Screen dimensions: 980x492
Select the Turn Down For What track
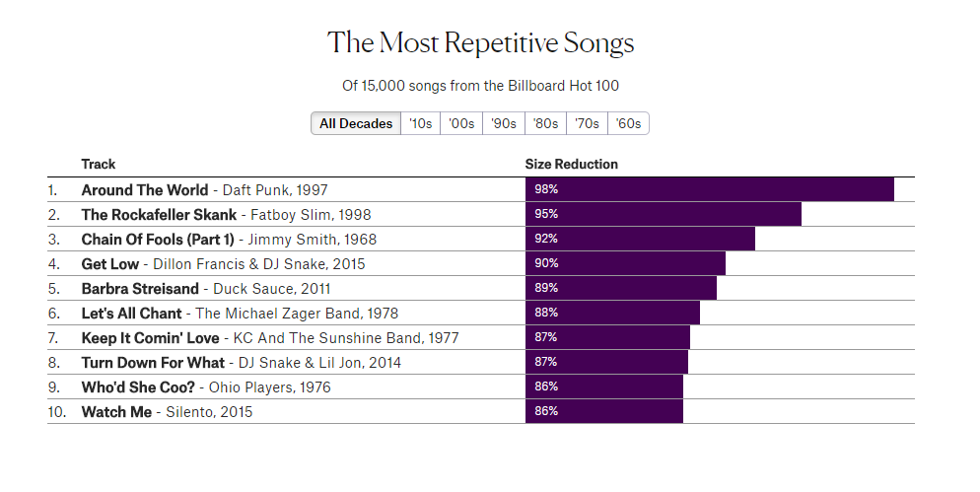point(153,362)
